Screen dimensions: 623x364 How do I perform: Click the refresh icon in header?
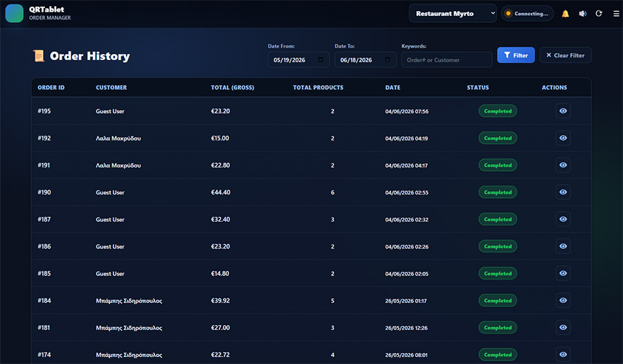pos(599,14)
